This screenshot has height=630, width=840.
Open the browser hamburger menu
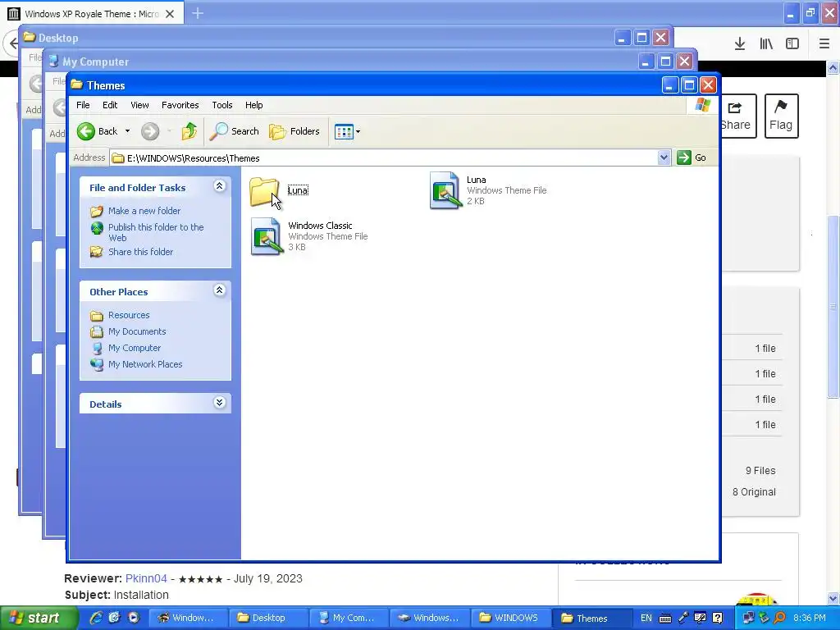[x=824, y=43]
